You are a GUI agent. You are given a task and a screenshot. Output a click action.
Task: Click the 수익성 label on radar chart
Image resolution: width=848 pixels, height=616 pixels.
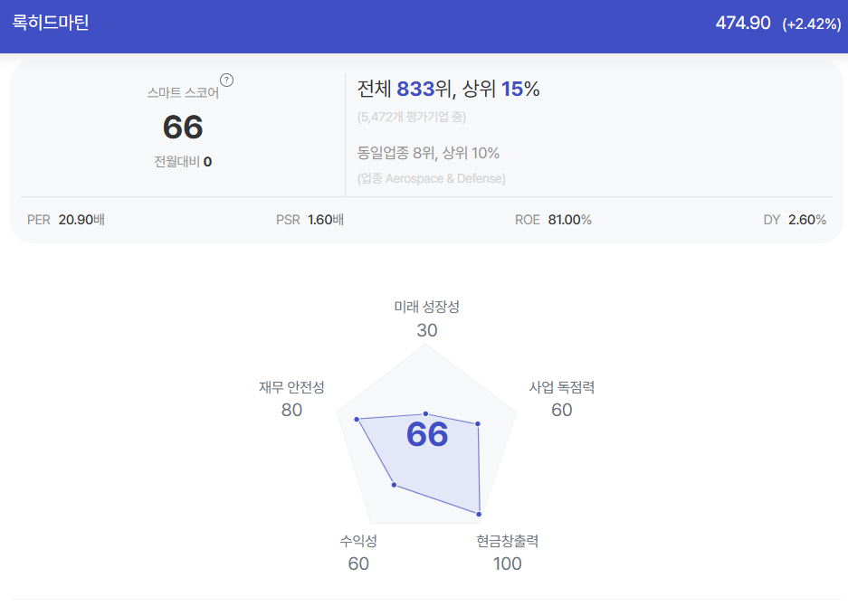click(358, 541)
